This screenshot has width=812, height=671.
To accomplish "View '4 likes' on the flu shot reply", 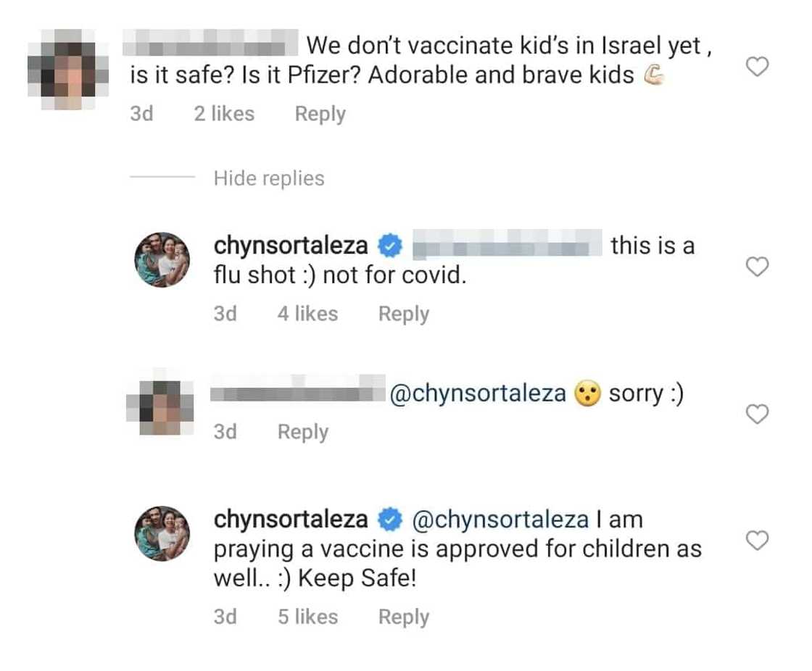I will (x=307, y=314).
